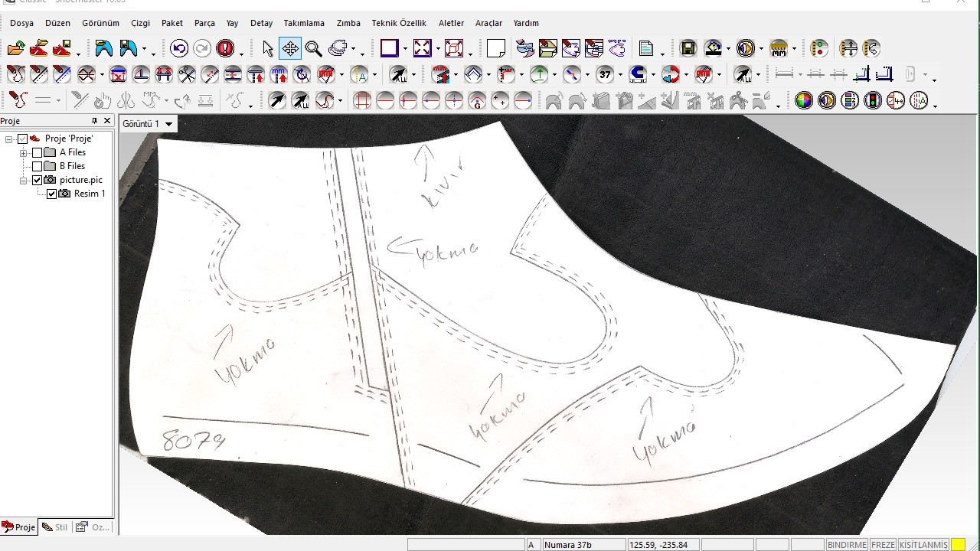The width and height of the screenshot is (980, 551).
Task: Open the Yardım menu
Action: 526,23
